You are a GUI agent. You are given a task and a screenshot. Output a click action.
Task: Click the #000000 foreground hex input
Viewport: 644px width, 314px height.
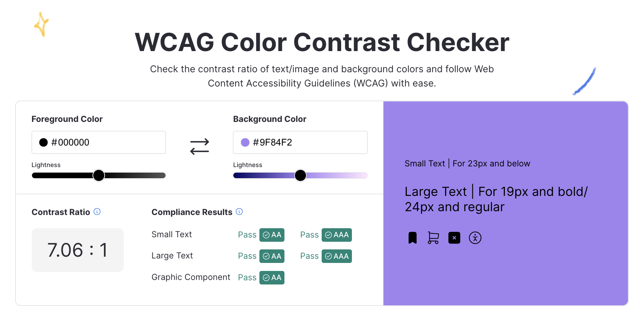(x=104, y=142)
